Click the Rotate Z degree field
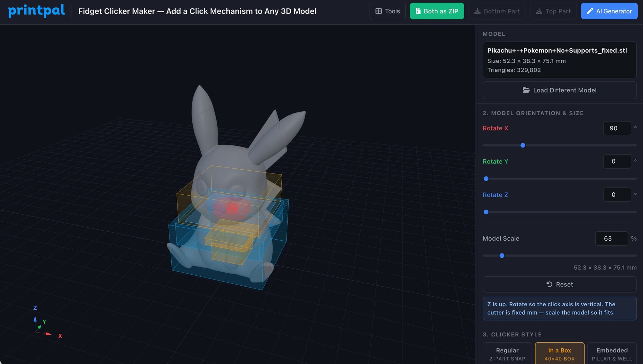Viewport: 643px width, 364px height. (x=617, y=195)
